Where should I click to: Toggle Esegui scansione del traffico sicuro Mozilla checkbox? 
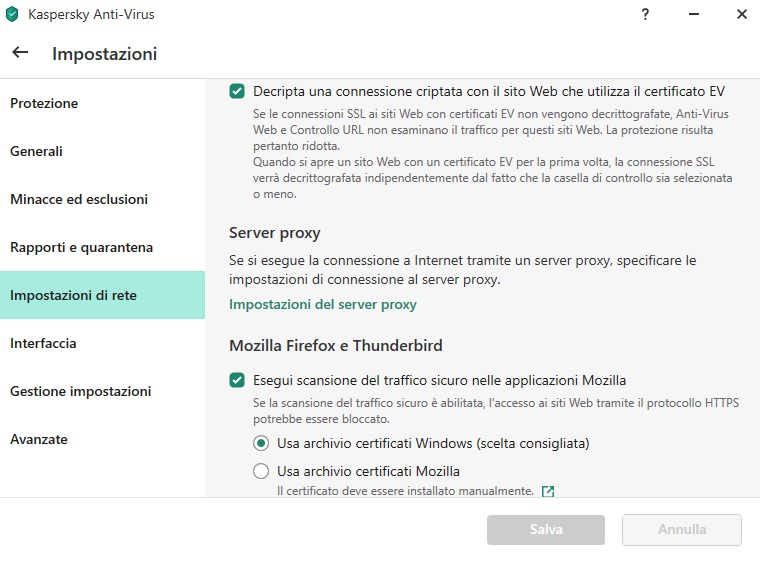click(237, 380)
